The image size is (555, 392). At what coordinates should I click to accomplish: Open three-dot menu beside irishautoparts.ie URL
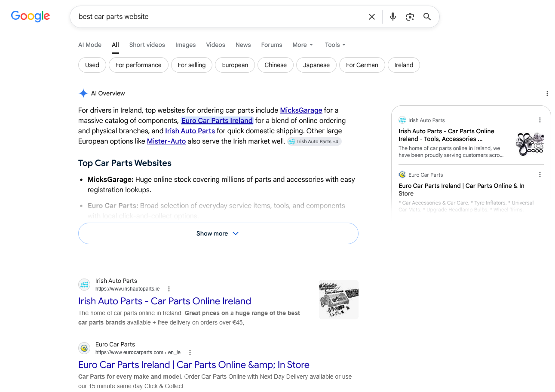click(169, 289)
